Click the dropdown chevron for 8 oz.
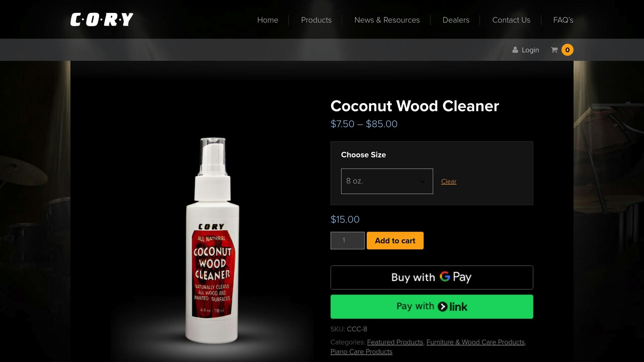644x362 pixels. [x=423, y=181]
